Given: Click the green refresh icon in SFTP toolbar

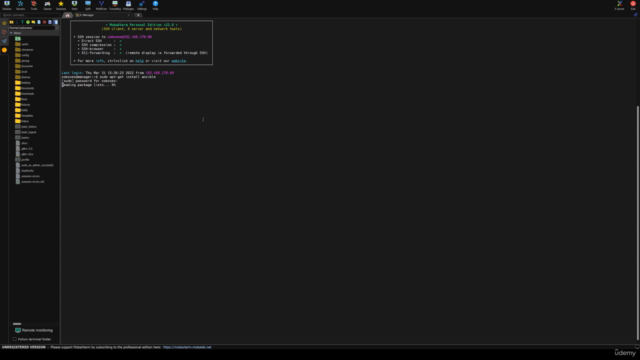Looking at the screenshot, I should 28,22.
